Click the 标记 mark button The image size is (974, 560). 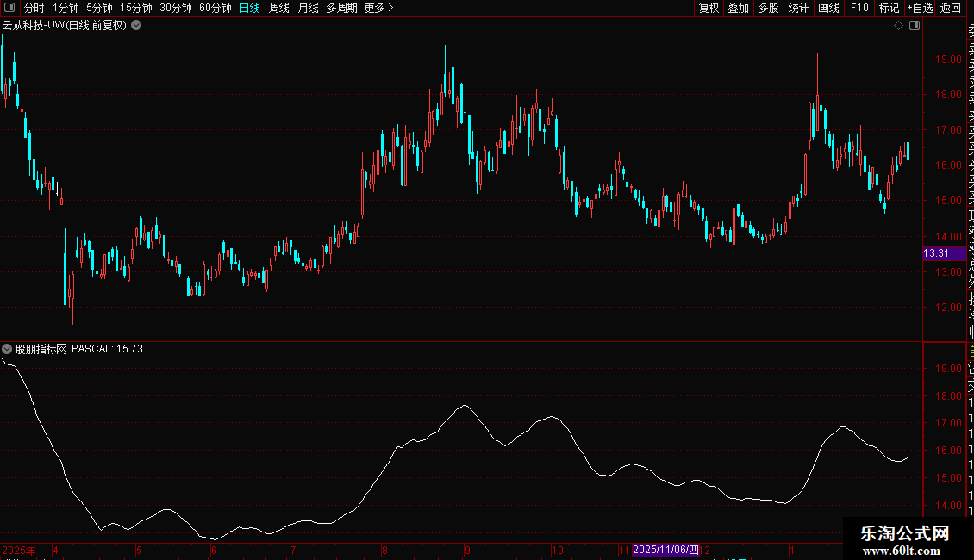(889, 8)
